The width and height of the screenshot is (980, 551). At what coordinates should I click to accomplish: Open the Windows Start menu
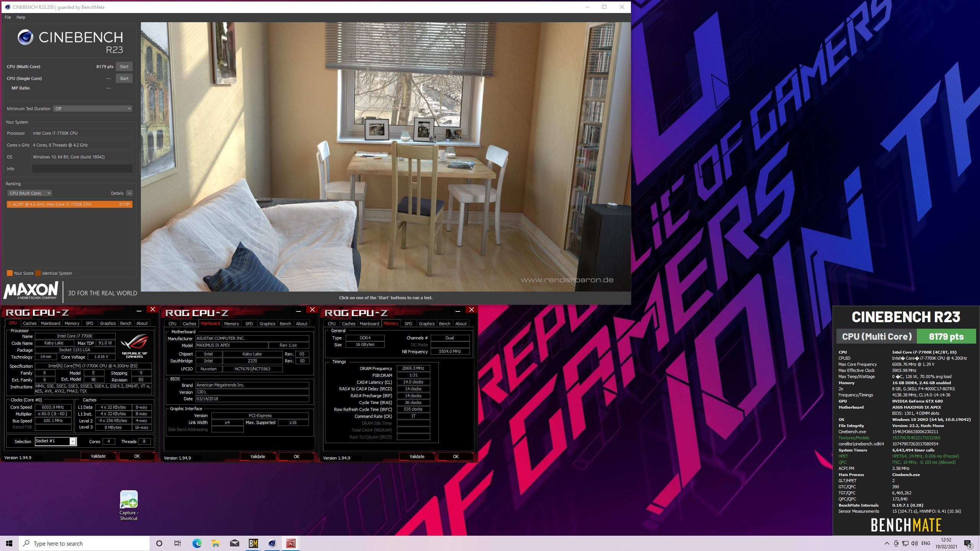pyautogui.click(x=9, y=543)
